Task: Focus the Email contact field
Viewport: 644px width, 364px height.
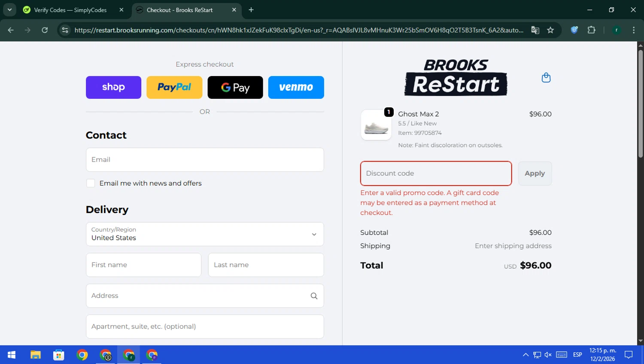Action: point(205,160)
